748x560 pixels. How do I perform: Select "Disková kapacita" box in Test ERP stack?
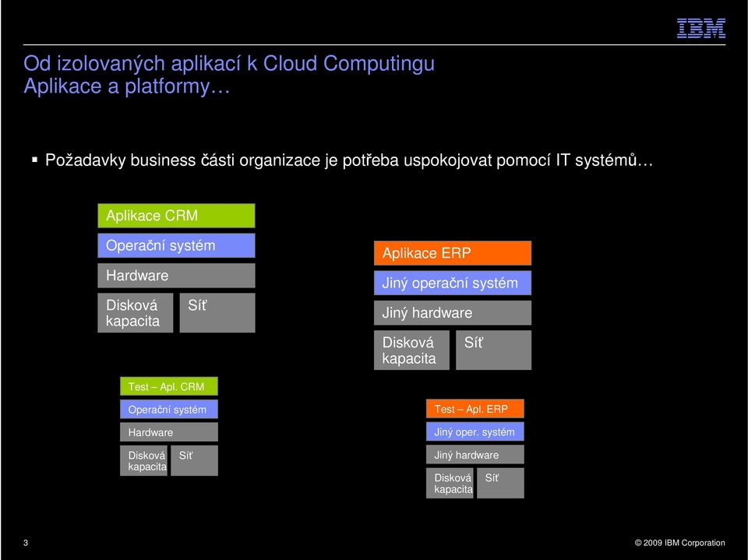pyautogui.click(x=450, y=483)
